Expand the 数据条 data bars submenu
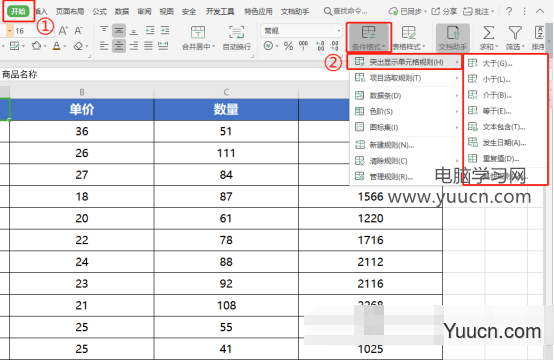554x361 pixels. tap(406, 95)
